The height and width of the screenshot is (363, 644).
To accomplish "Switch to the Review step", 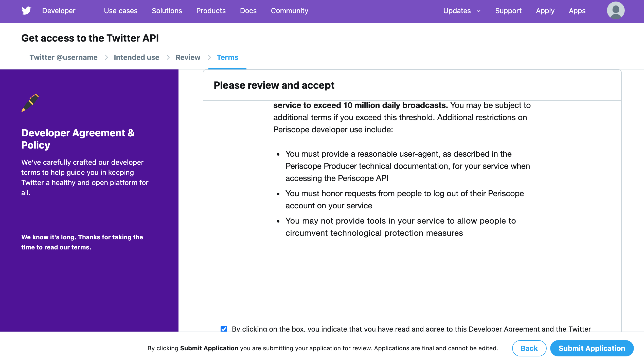I will (188, 58).
